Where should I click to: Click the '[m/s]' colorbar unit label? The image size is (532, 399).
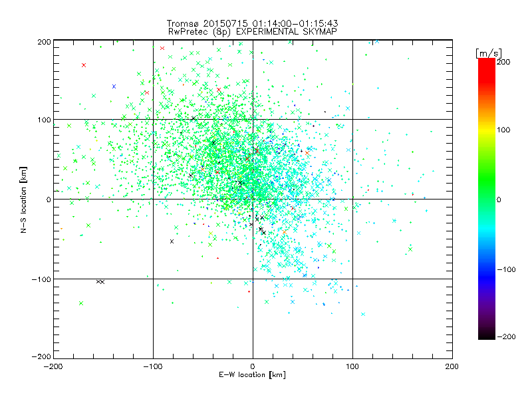pyautogui.click(x=488, y=53)
